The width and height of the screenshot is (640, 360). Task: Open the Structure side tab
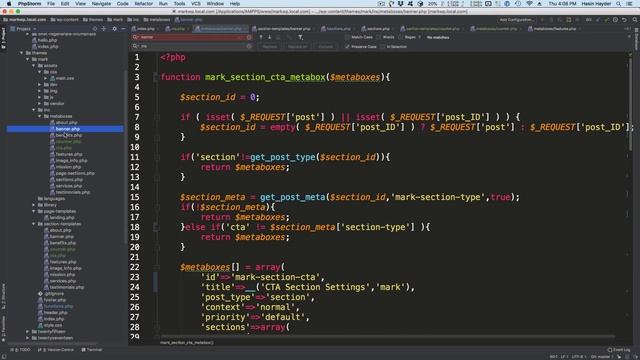(x=3, y=297)
